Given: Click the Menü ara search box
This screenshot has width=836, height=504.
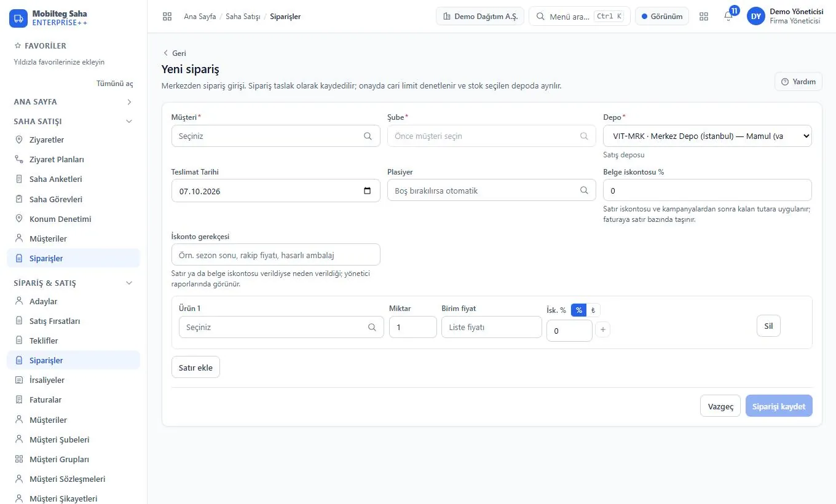Looking at the screenshot, I should (578, 17).
